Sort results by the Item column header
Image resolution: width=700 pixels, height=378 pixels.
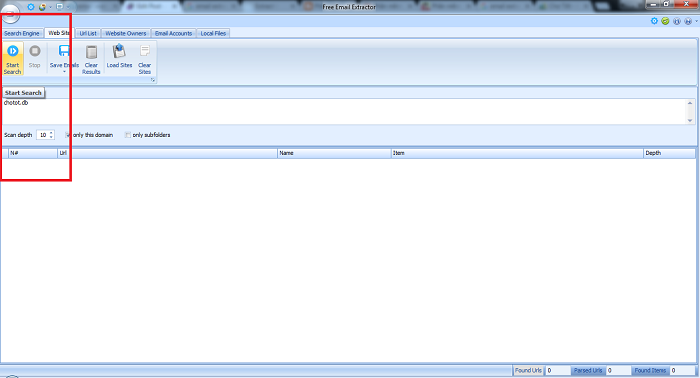(x=517, y=153)
